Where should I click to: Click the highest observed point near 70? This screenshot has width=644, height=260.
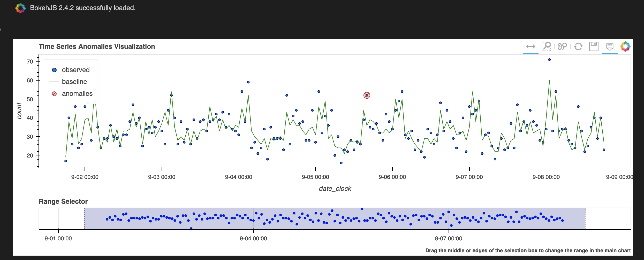coord(549,60)
